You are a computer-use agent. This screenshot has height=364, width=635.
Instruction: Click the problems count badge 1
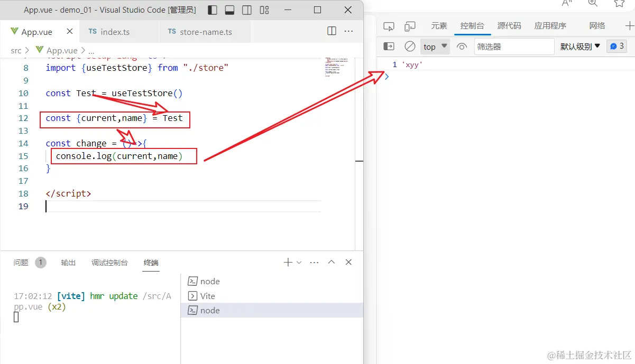click(41, 263)
